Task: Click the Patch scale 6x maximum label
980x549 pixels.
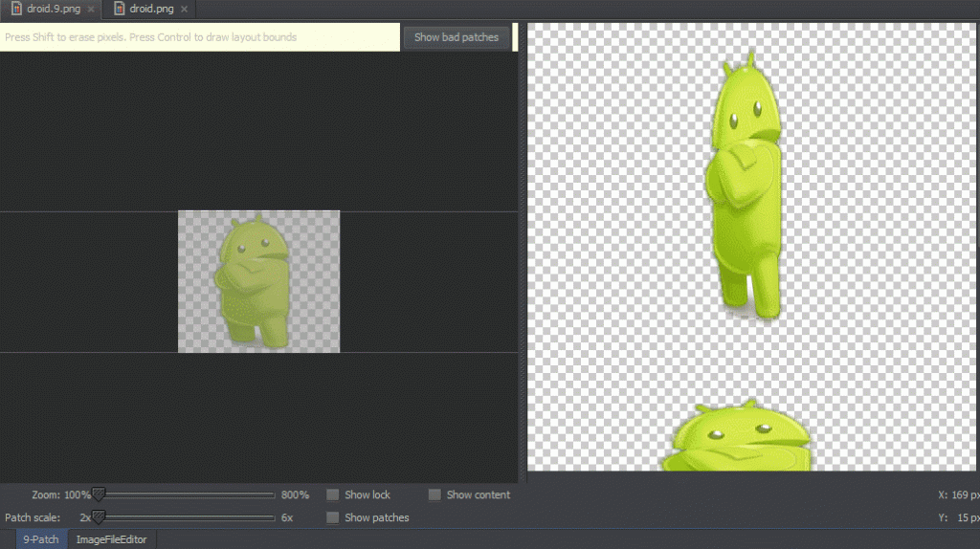Action: pos(287,517)
